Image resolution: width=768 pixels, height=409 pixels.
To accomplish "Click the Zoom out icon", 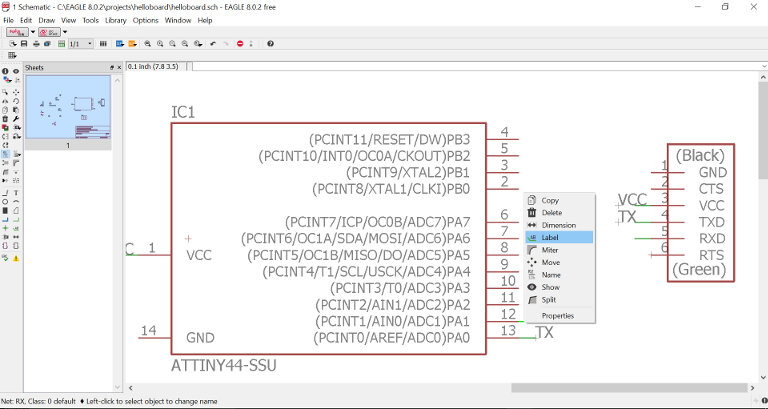I will click(172, 44).
